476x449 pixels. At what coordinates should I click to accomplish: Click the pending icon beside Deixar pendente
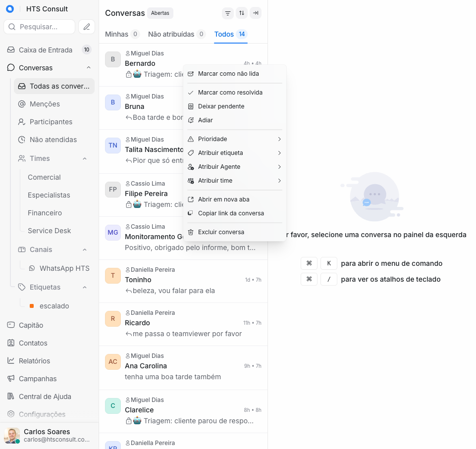point(191,106)
